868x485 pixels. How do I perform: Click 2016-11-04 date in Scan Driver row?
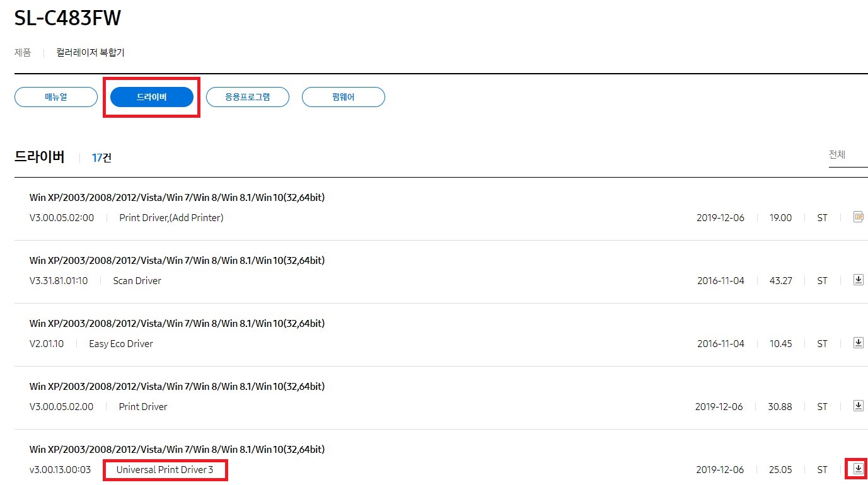720,281
